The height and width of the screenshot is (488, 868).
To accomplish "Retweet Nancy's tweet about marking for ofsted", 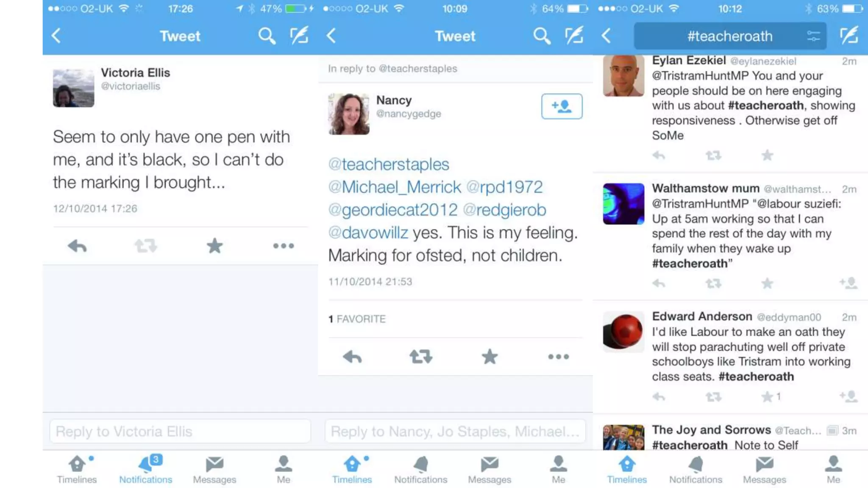I will 421,357.
